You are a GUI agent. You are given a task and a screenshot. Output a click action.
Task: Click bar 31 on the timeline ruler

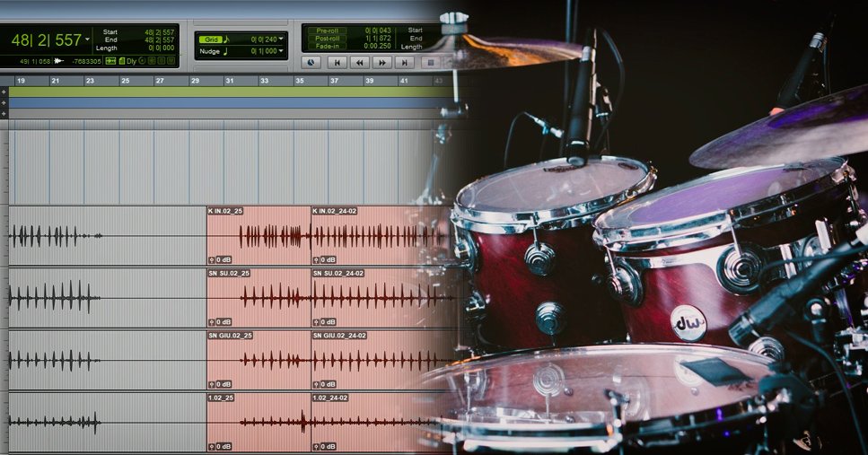pos(230,81)
